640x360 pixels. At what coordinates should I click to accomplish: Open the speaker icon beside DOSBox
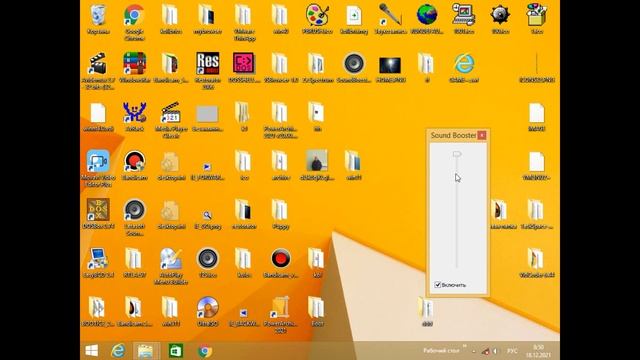pos(134,210)
